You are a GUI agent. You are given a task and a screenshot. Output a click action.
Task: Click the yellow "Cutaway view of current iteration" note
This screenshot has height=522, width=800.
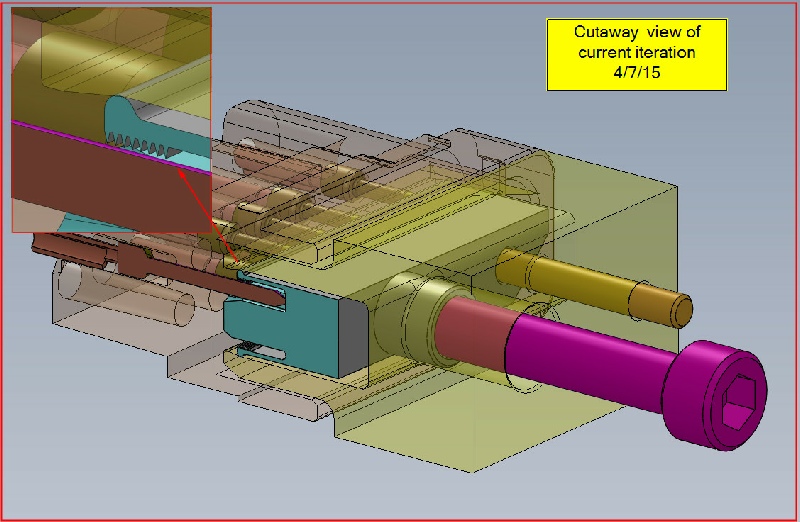click(637, 55)
